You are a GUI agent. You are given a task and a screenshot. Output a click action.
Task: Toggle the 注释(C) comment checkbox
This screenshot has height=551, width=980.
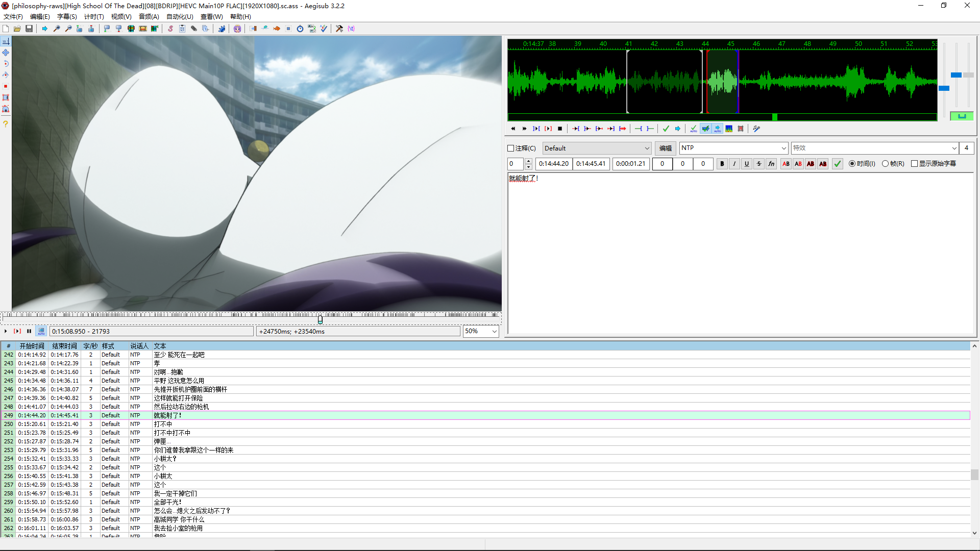tap(511, 148)
